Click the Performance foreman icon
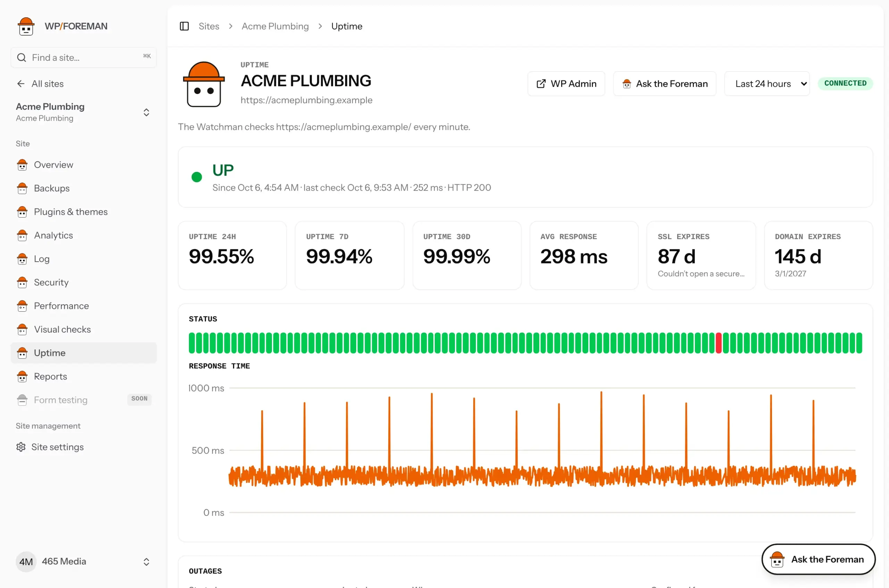 (22, 306)
